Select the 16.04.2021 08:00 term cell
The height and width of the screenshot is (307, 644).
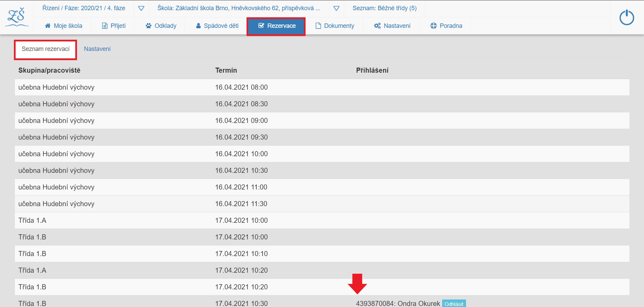(x=241, y=87)
